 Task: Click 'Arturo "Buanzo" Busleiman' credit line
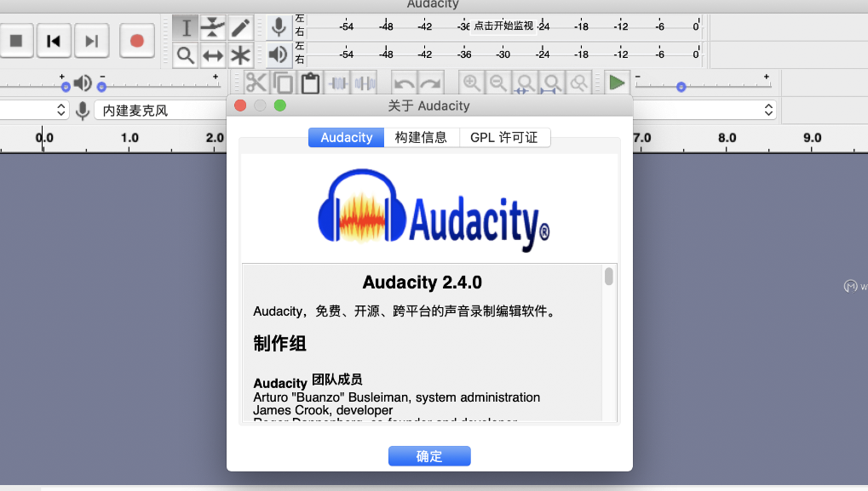click(x=396, y=397)
